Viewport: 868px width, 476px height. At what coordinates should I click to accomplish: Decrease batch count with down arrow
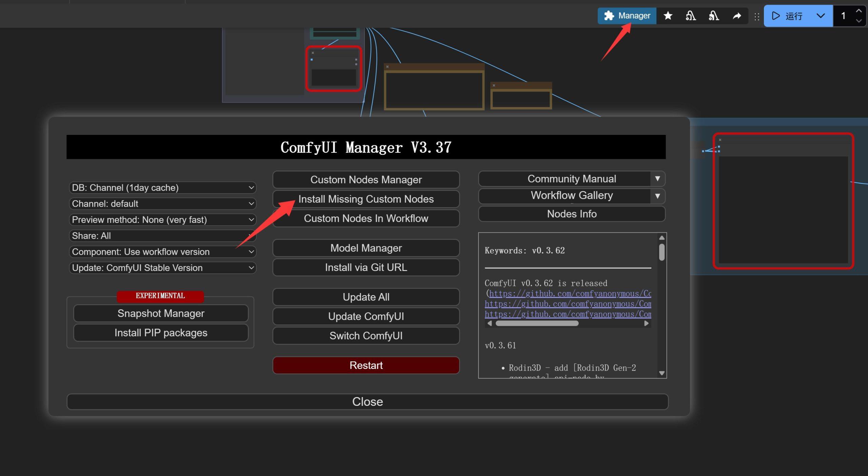point(859,21)
